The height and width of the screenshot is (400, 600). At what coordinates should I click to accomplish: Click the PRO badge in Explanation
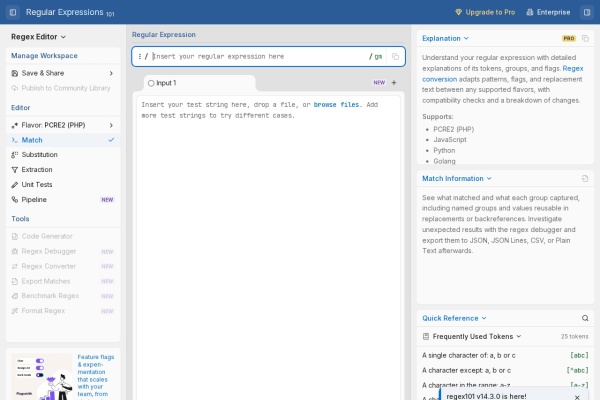pyautogui.click(x=569, y=38)
